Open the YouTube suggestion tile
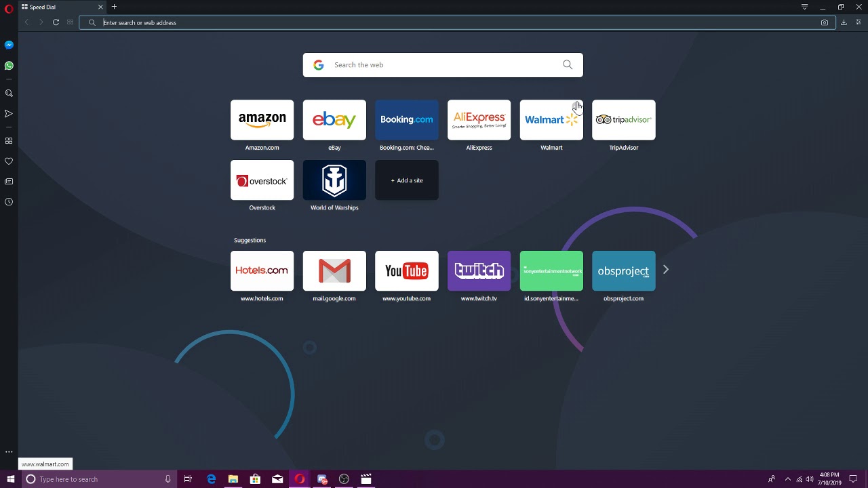 tap(407, 271)
